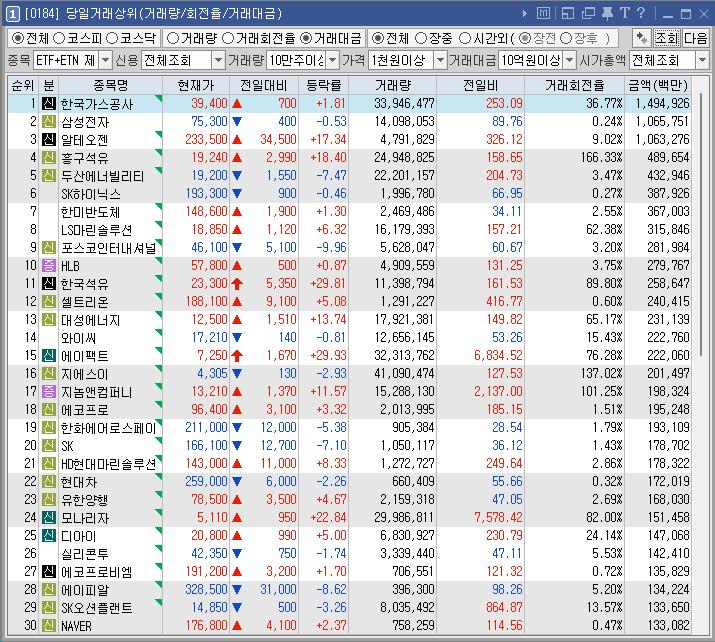Sort by the 종목명 column header

[110, 85]
